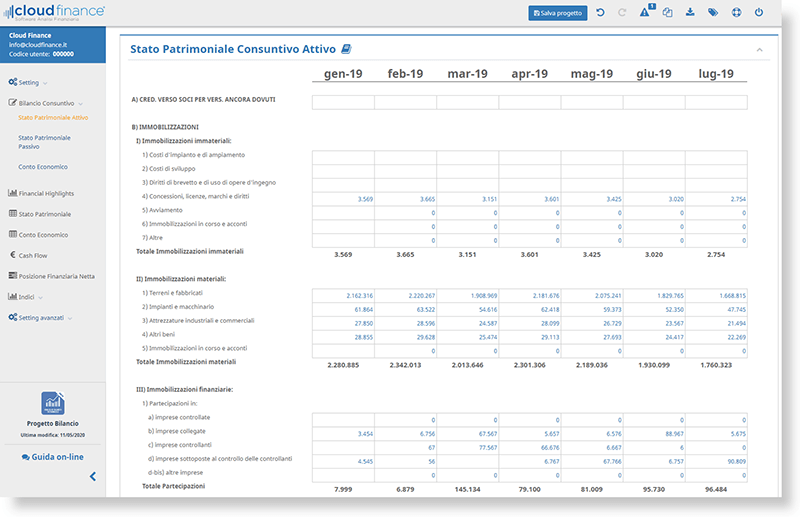This screenshot has width=800, height=517.
Task: Click the Setting gears icon
Action: pyautogui.click(x=13, y=82)
